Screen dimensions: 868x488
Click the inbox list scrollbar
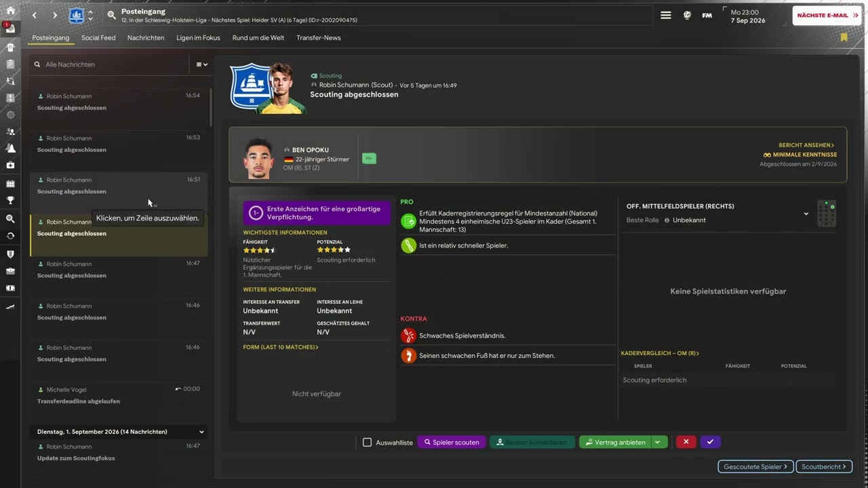pos(211,107)
